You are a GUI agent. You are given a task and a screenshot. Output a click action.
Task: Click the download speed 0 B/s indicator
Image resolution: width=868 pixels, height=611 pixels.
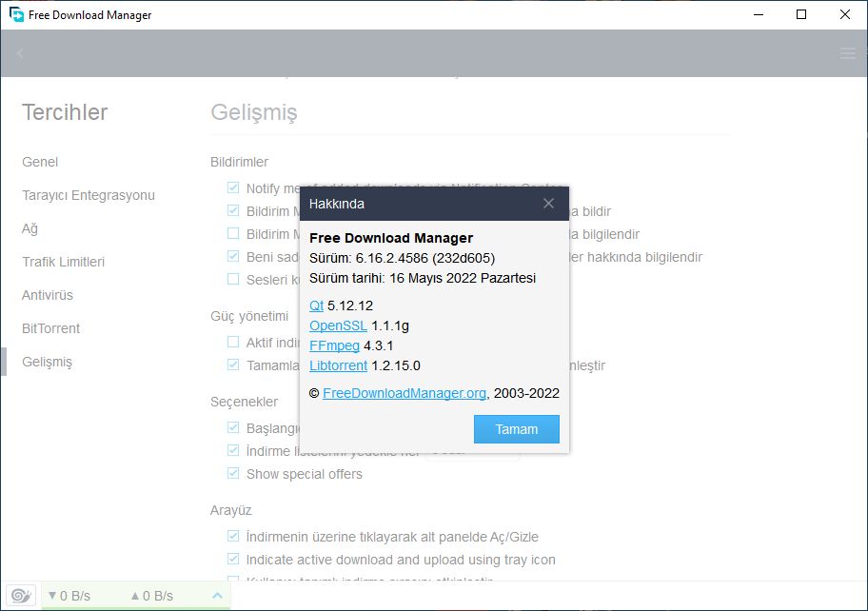69,596
